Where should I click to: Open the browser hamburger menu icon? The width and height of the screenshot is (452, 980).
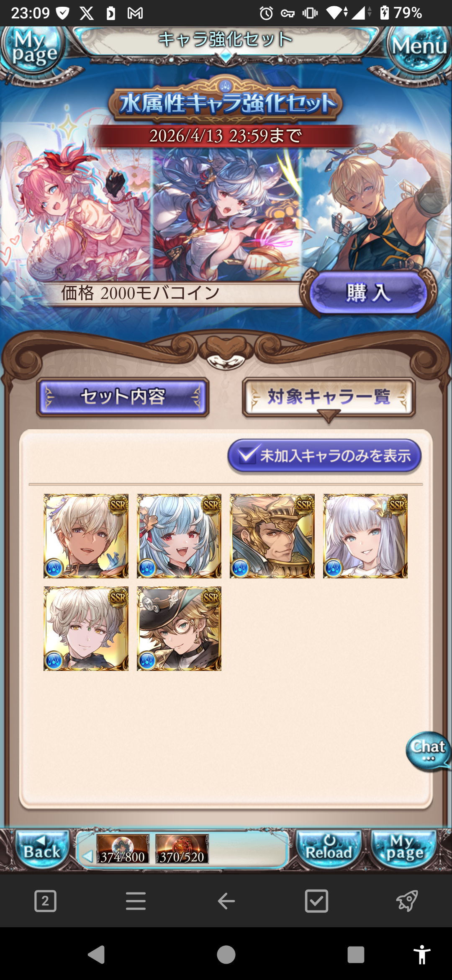point(136,901)
